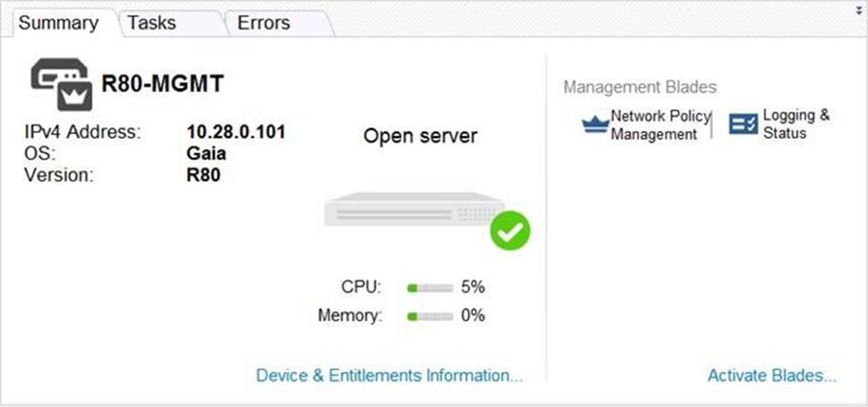The width and height of the screenshot is (868, 407).
Task: Click the open server appliance image
Action: [414, 209]
